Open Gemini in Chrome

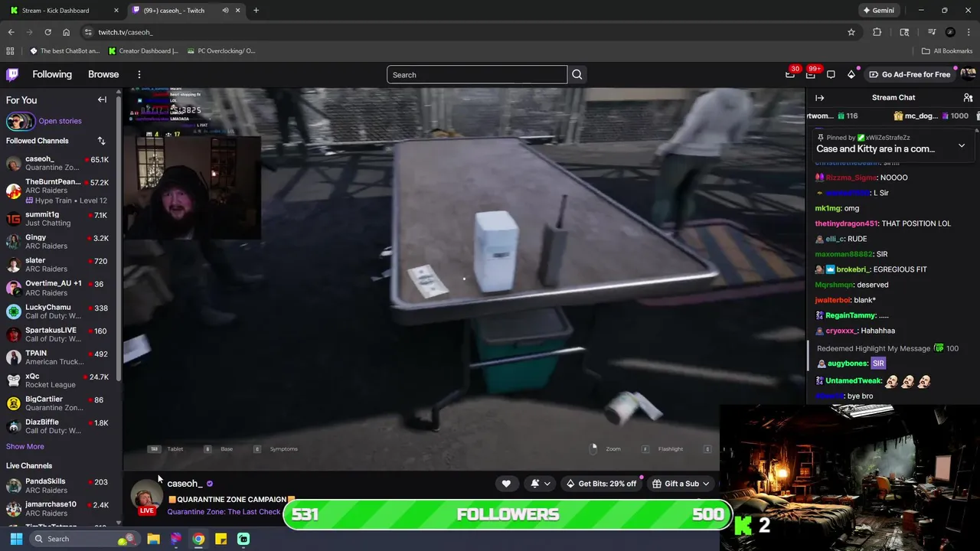click(x=878, y=11)
